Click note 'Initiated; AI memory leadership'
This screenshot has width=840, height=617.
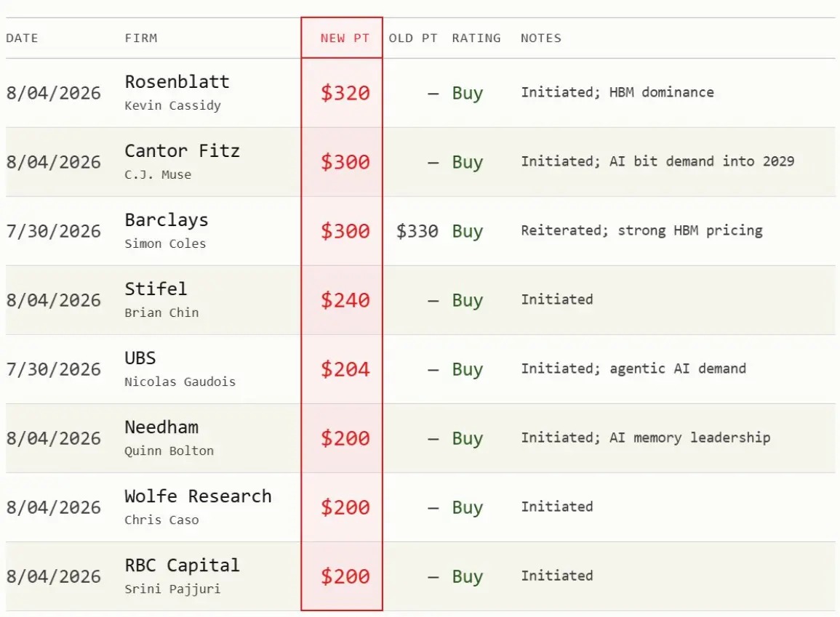pyautogui.click(x=646, y=437)
